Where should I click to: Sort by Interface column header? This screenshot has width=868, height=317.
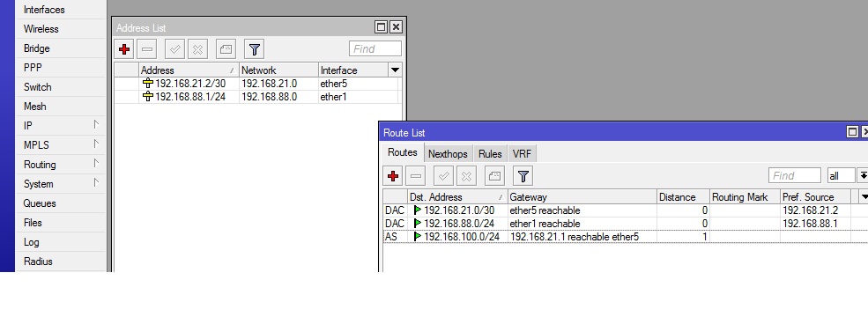click(x=353, y=70)
